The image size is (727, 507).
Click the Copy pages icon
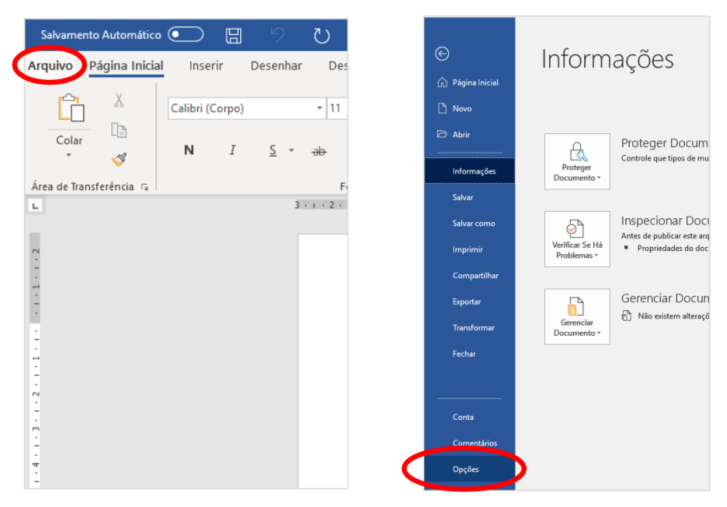click(119, 130)
